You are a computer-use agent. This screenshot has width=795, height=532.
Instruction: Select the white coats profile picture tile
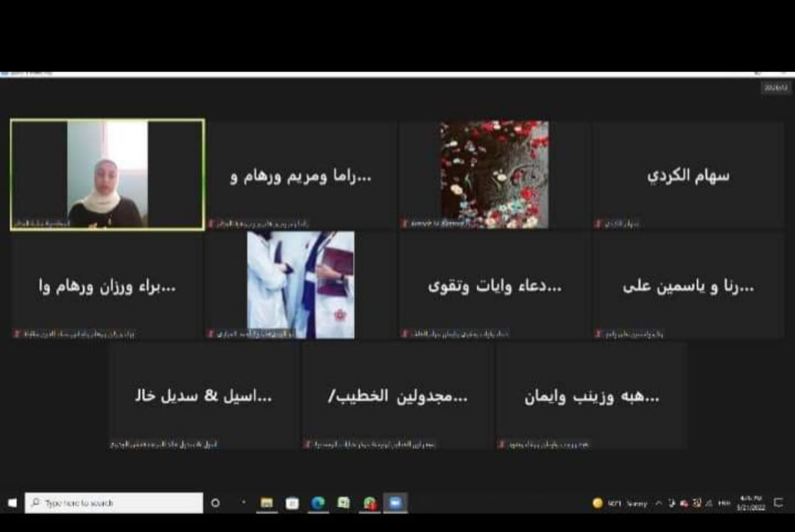[x=300, y=285]
